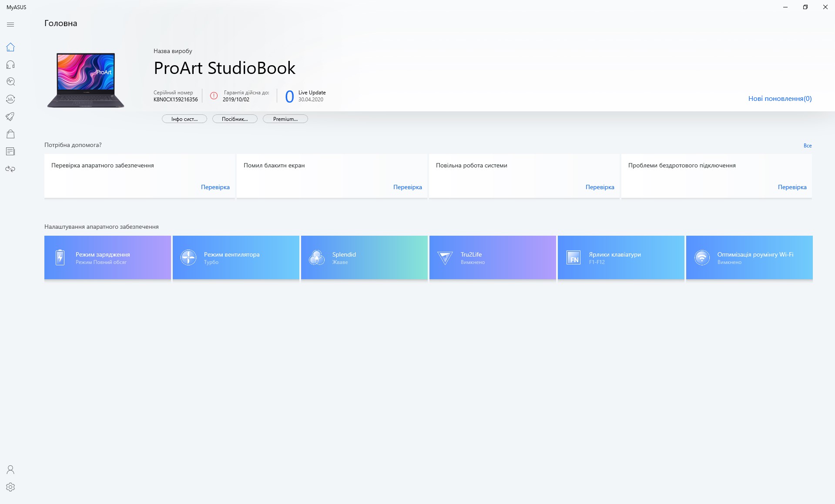Open the 'Посібник...' user manual button
Viewport: 835px width, 504px height.
pos(235,119)
